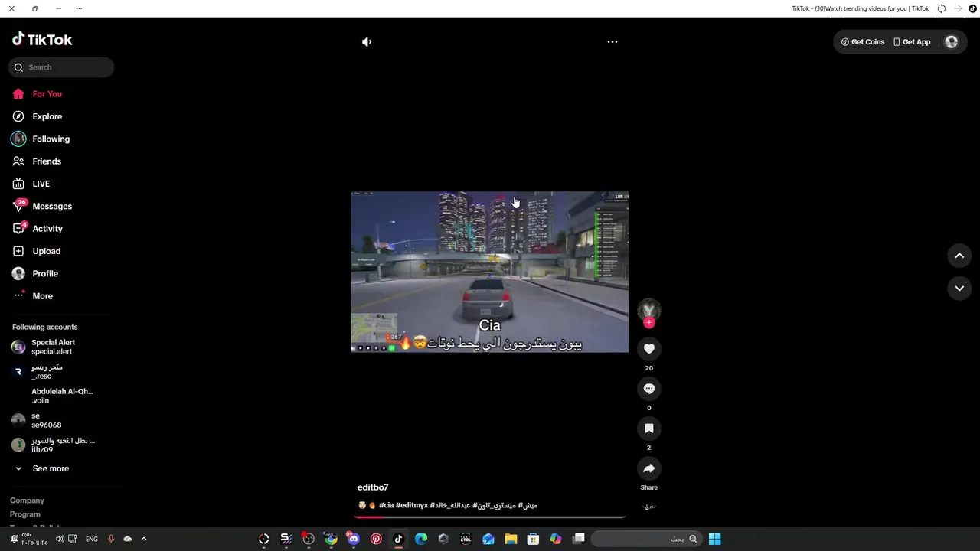Click the editbo7 username
The image size is (980, 551).
(373, 487)
